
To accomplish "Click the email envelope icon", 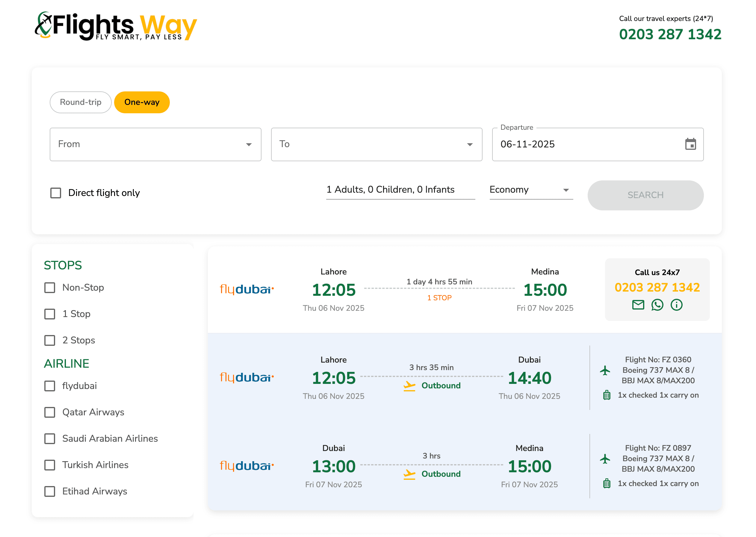I will (638, 304).
